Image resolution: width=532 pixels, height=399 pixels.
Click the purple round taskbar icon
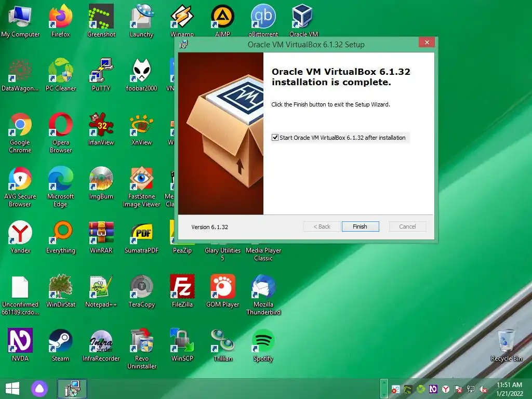tap(39, 389)
